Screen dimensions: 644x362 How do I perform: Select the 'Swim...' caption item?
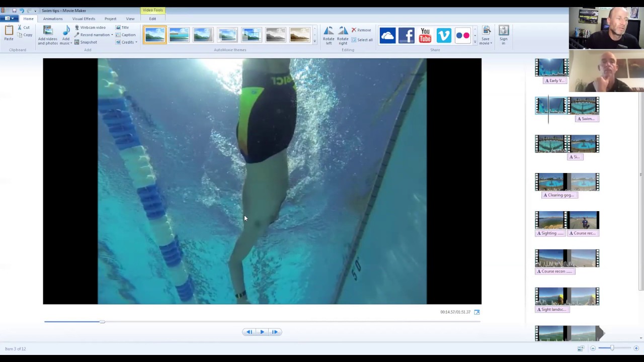587,119
